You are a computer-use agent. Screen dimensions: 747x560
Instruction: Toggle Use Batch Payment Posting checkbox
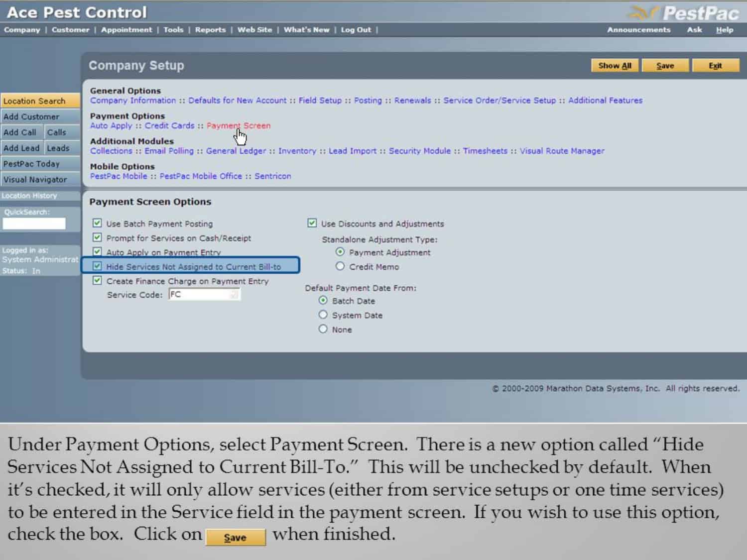pyautogui.click(x=97, y=223)
